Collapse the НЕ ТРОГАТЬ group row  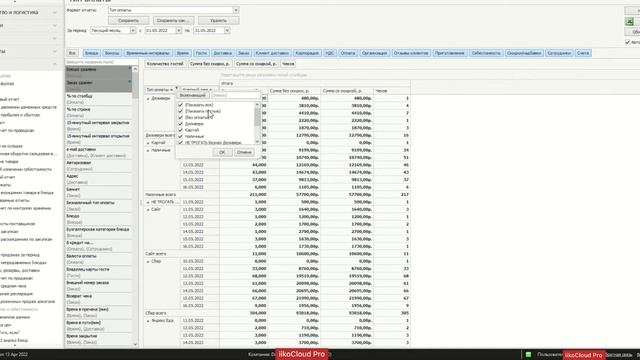148,202
